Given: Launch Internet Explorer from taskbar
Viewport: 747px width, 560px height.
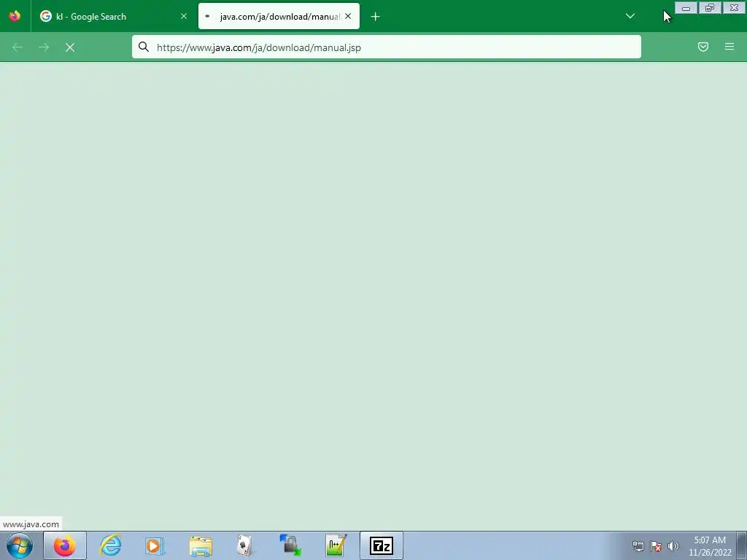Looking at the screenshot, I should point(110,545).
